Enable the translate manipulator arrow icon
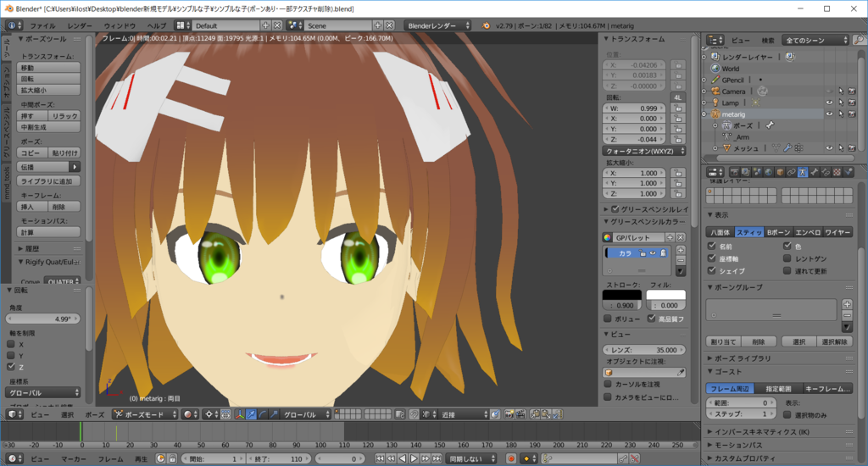The width and height of the screenshot is (868, 466). pyautogui.click(x=251, y=414)
